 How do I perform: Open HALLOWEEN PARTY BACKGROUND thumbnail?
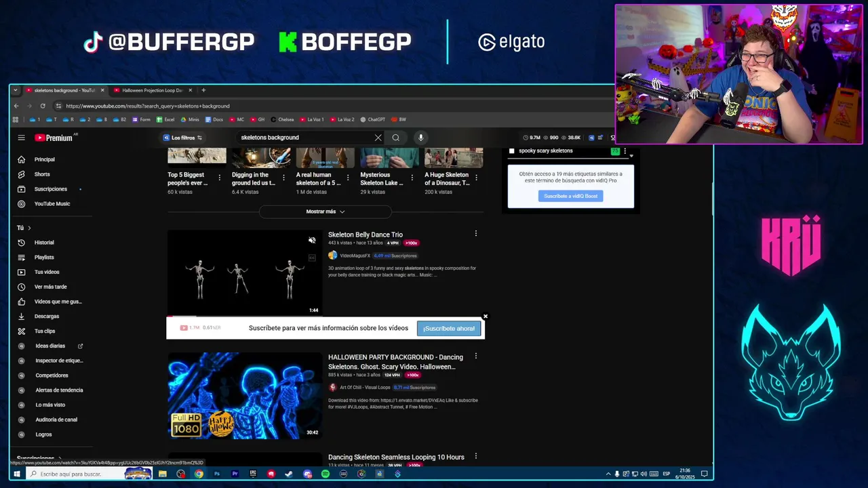click(244, 396)
